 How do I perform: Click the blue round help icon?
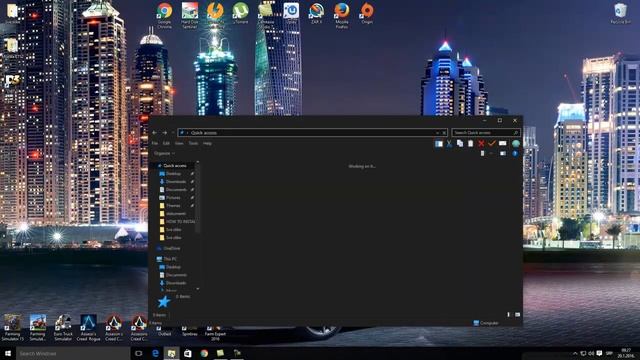coord(515,153)
